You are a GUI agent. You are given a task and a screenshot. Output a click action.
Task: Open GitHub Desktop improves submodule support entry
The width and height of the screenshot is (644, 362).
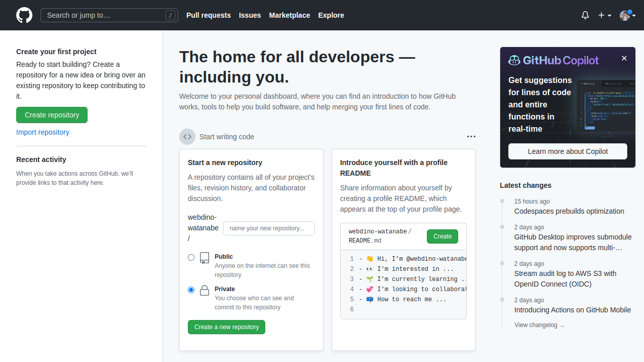[573, 243]
